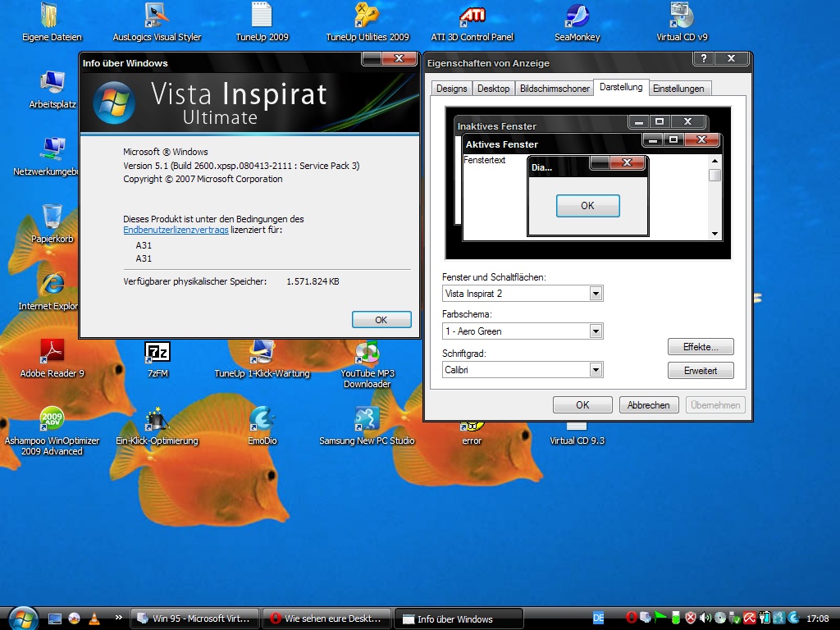
Task: Open the Endbenutzerlizenzvertrags link
Action: click(x=176, y=231)
